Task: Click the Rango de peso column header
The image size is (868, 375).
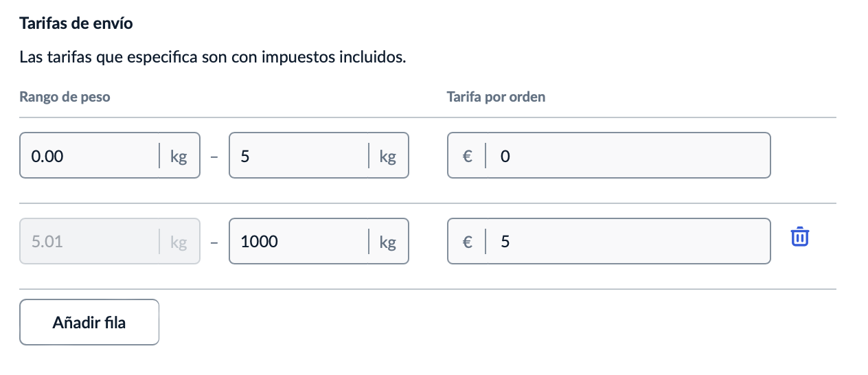Action: click(x=65, y=97)
